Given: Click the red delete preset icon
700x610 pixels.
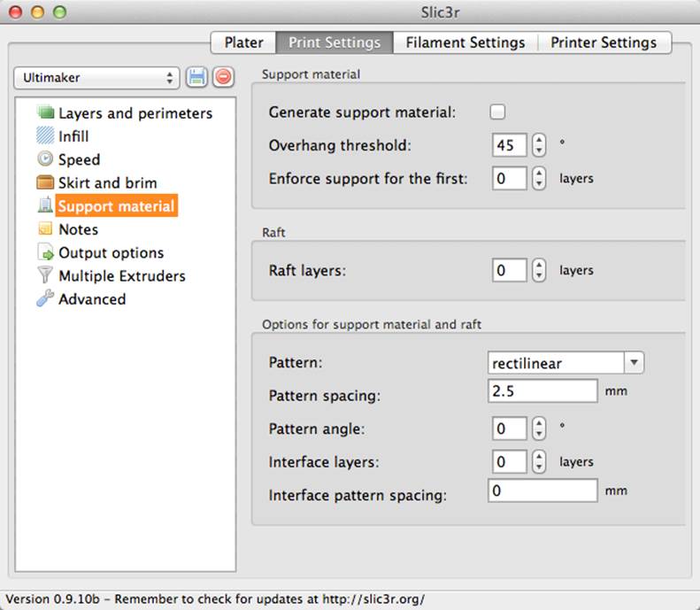Looking at the screenshot, I should pyautogui.click(x=223, y=77).
